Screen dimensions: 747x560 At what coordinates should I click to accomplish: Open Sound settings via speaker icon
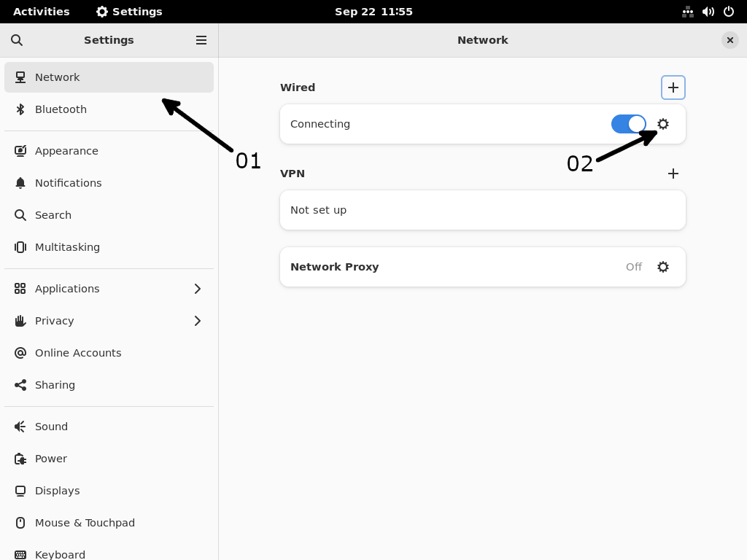click(20, 426)
